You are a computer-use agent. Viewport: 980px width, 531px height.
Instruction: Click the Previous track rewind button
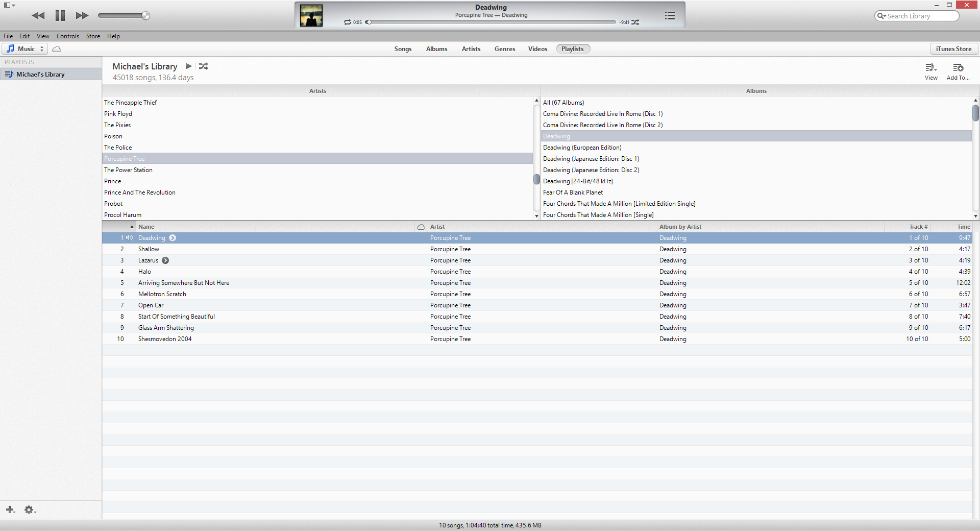[x=38, y=16]
